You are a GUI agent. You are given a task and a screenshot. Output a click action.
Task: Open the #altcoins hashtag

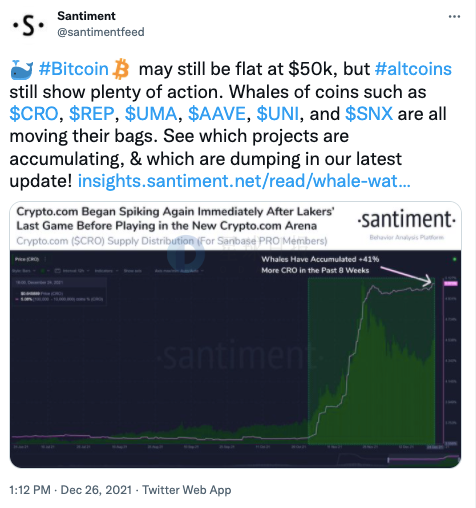pyautogui.click(x=413, y=69)
